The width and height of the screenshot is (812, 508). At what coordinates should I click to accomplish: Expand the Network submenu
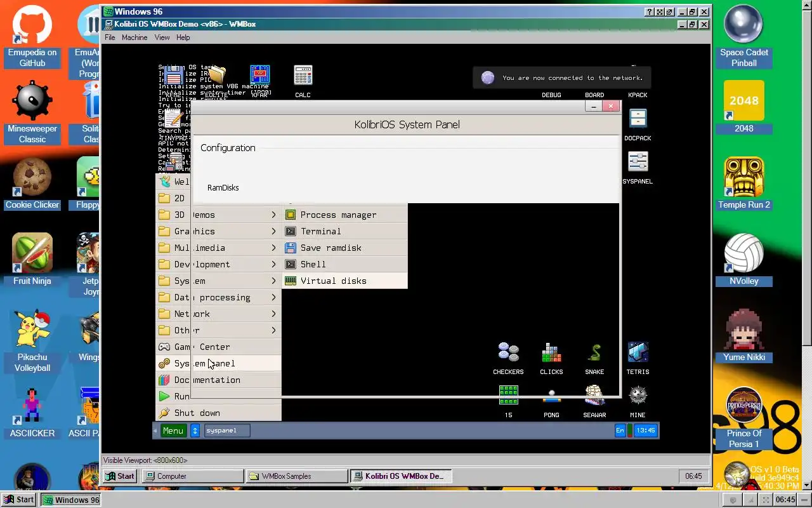[x=218, y=314]
